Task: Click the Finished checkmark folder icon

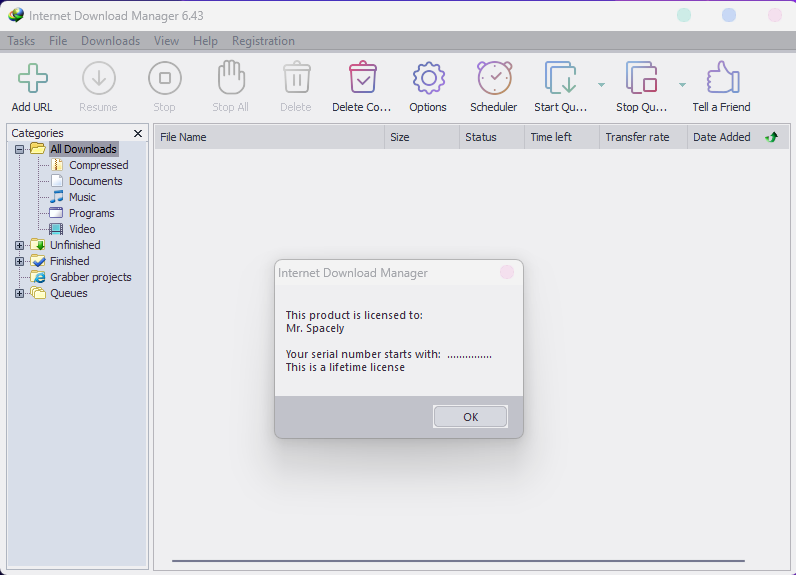Action: [38, 261]
